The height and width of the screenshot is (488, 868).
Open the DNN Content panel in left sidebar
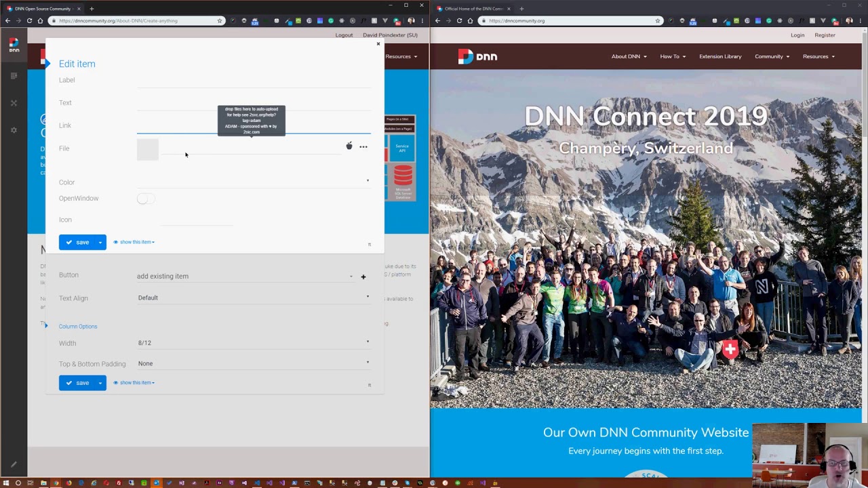point(14,76)
